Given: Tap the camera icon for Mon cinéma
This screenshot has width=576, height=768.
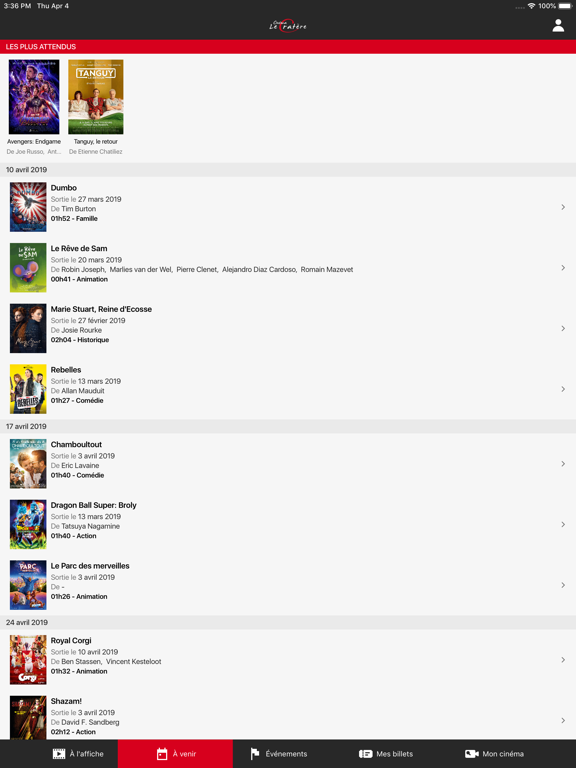Looking at the screenshot, I should [x=472, y=754].
